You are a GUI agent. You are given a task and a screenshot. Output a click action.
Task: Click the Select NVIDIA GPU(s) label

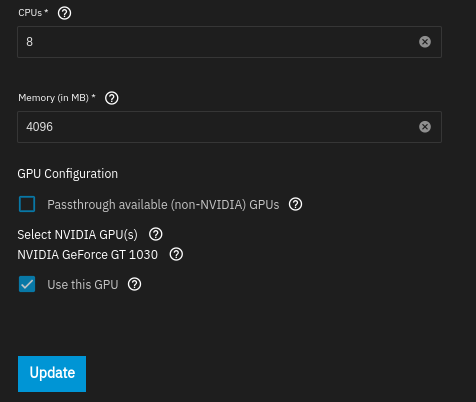(77, 235)
